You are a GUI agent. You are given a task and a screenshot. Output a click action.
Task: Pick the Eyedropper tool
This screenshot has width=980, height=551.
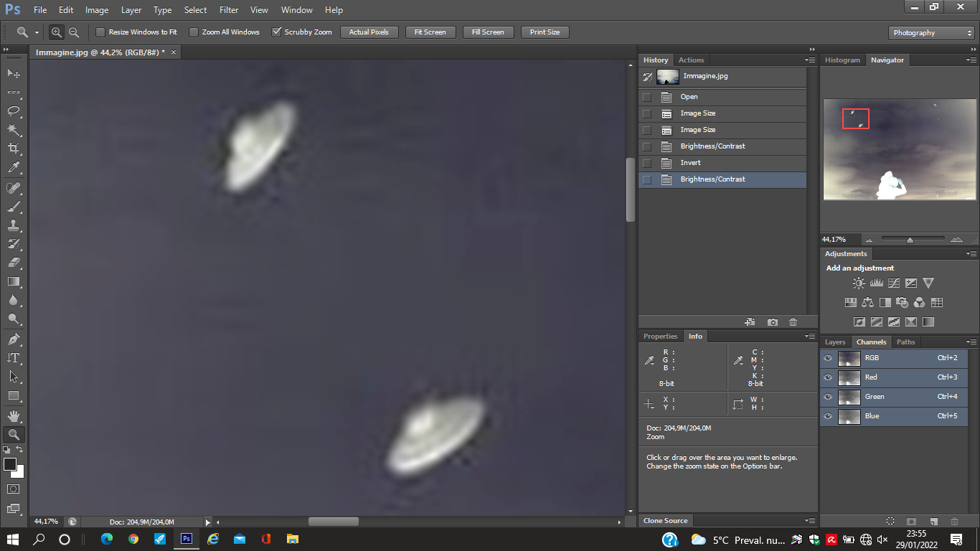(x=14, y=168)
